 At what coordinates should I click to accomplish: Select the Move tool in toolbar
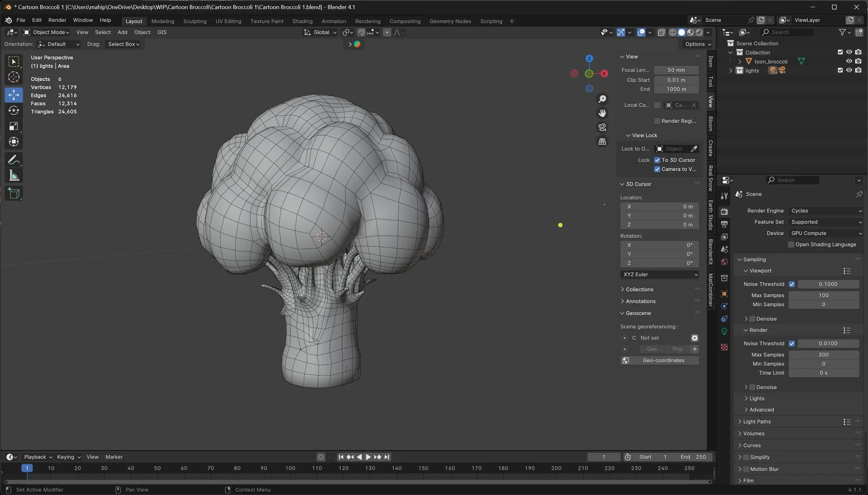(x=14, y=95)
